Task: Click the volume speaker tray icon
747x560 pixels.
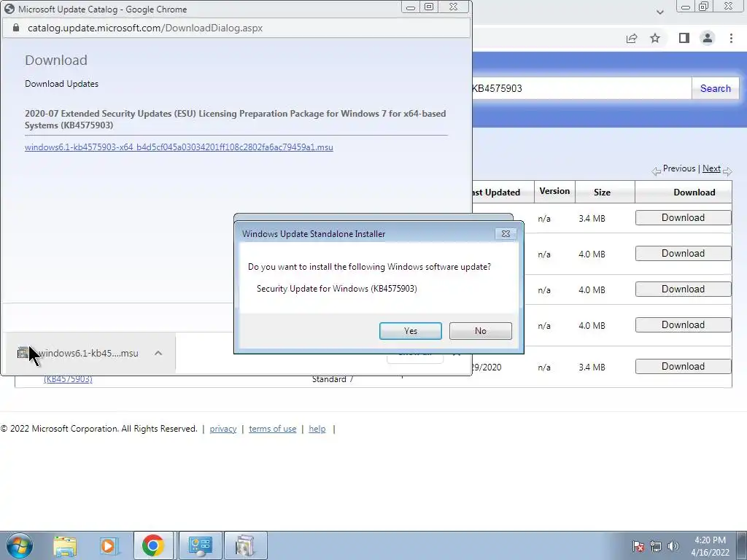Action: click(673, 545)
